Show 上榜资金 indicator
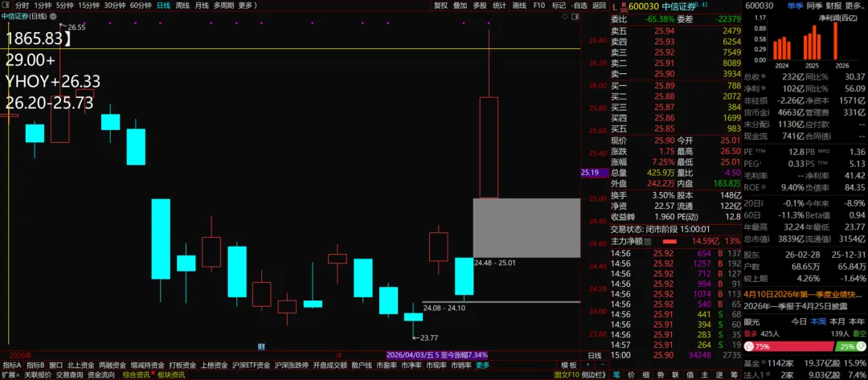The width and height of the screenshot is (868, 380). [x=215, y=365]
